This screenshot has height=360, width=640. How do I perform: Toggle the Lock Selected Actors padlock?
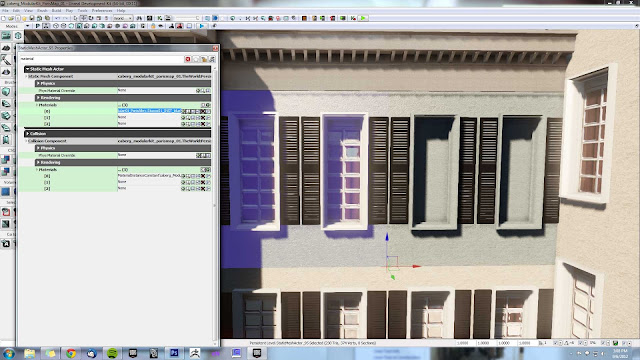tap(153, 26)
